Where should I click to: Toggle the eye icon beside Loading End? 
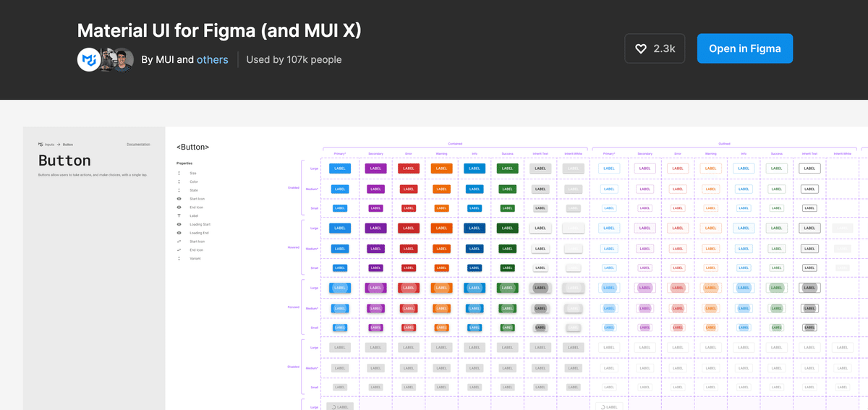point(179,233)
